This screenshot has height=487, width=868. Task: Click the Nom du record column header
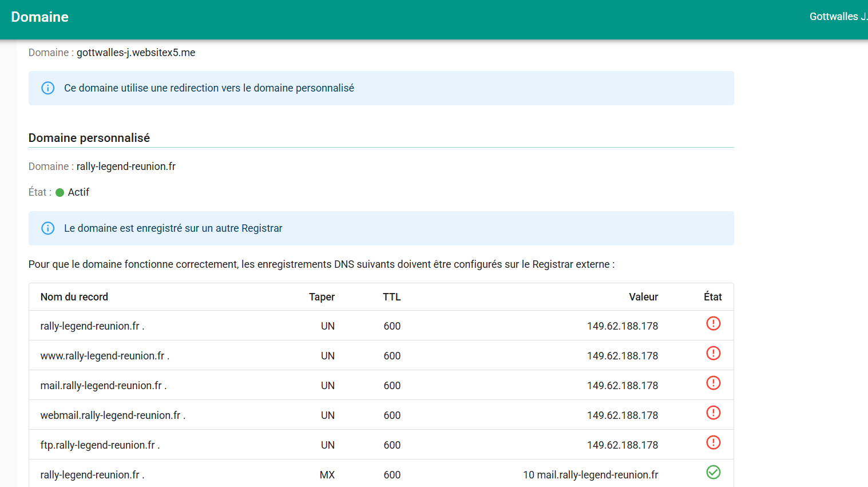click(x=74, y=297)
